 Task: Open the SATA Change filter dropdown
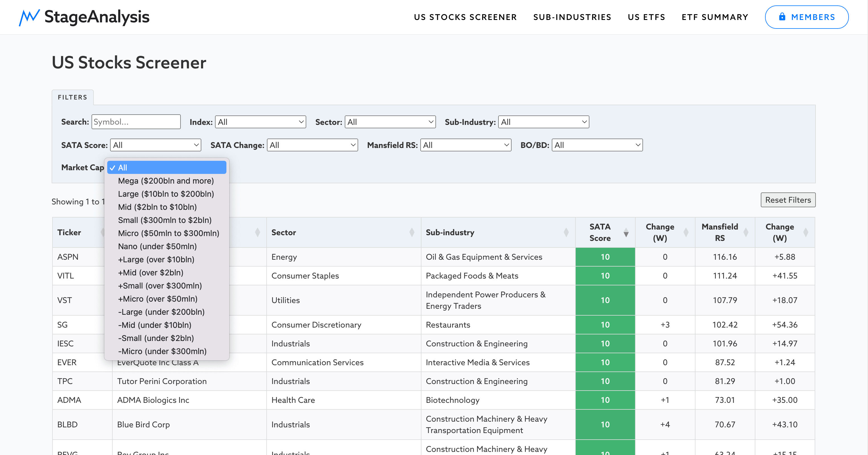[x=312, y=145]
